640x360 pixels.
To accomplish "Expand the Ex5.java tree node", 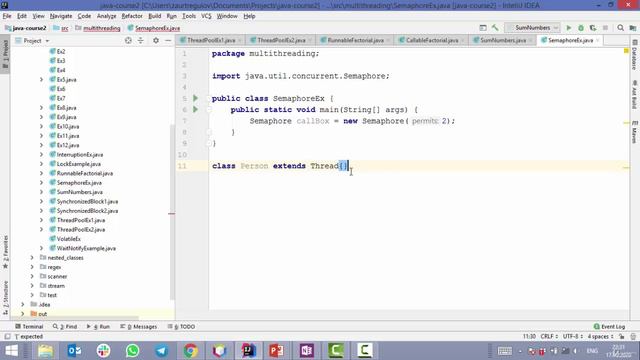I will [x=41, y=80].
